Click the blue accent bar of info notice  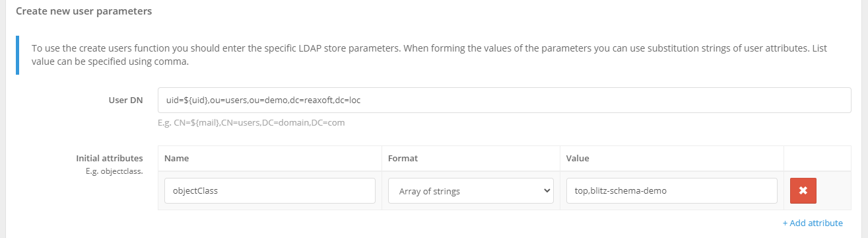[17, 55]
